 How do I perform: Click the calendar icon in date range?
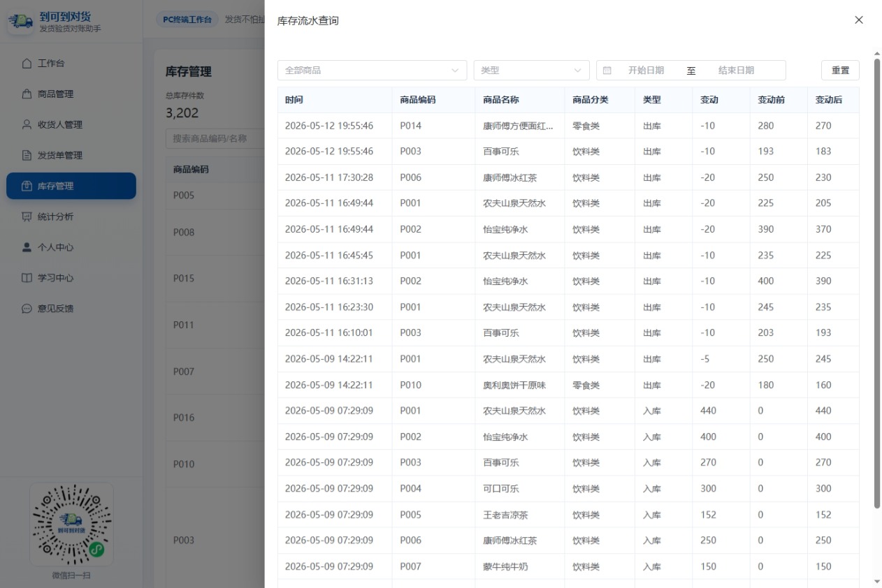click(607, 71)
